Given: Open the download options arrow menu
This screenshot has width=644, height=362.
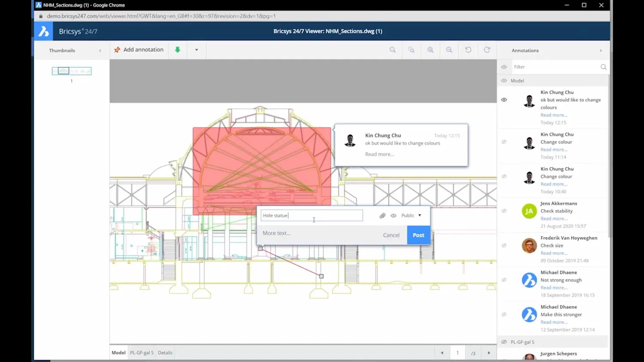Looking at the screenshot, I should pos(196,50).
